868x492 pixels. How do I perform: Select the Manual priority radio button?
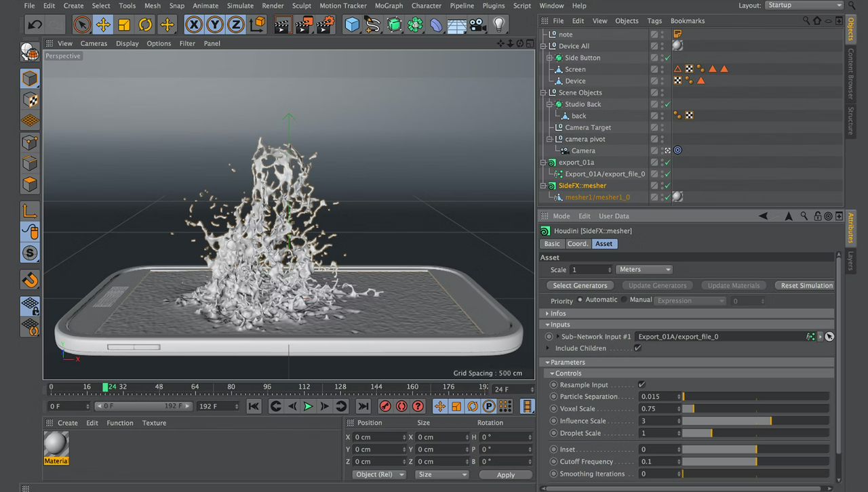tap(625, 300)
